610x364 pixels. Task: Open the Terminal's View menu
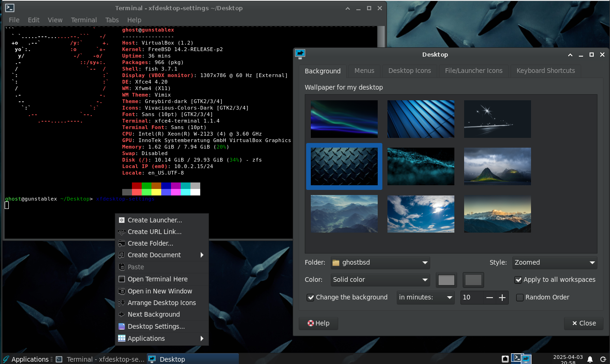click(x=55, y=20)
